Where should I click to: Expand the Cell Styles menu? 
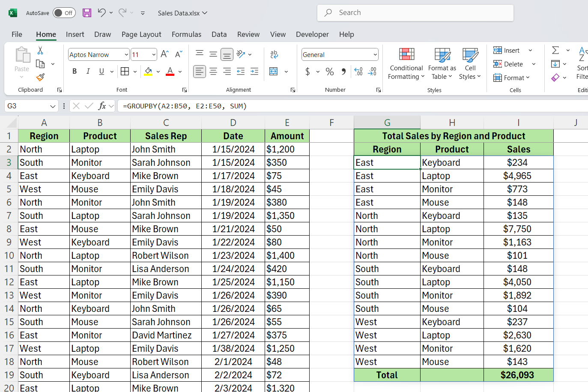pos(470,63)
